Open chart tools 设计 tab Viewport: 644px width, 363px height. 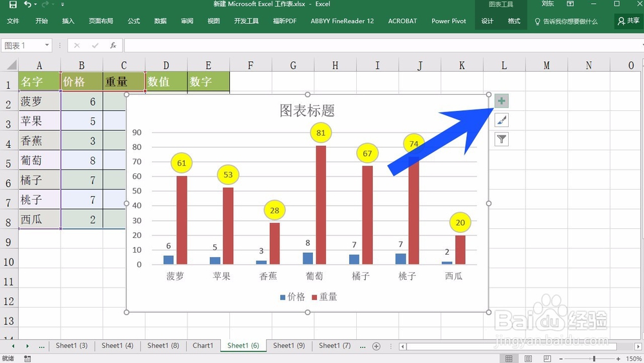488,21
